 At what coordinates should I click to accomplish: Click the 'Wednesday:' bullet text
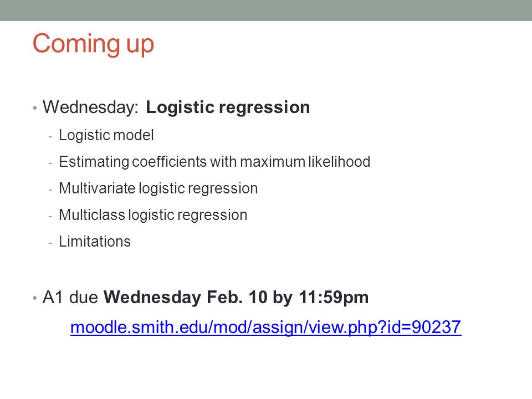click(x=90, y=107)
